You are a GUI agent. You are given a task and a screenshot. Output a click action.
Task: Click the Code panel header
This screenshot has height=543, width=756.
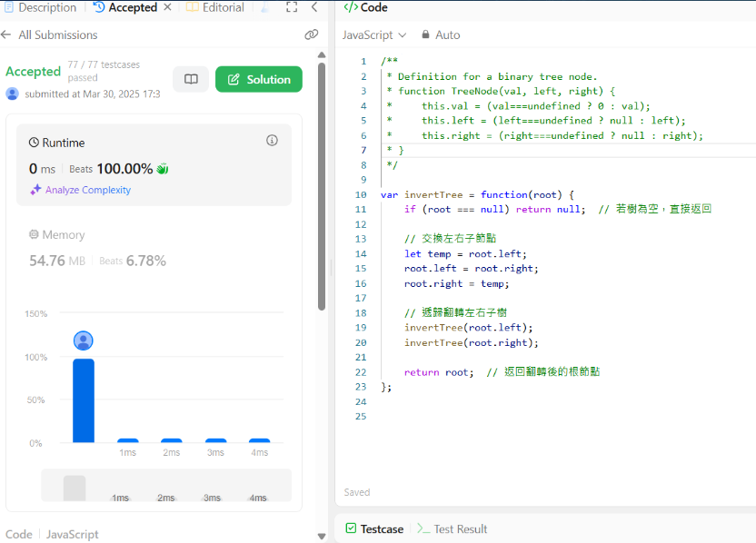[366, 7]
